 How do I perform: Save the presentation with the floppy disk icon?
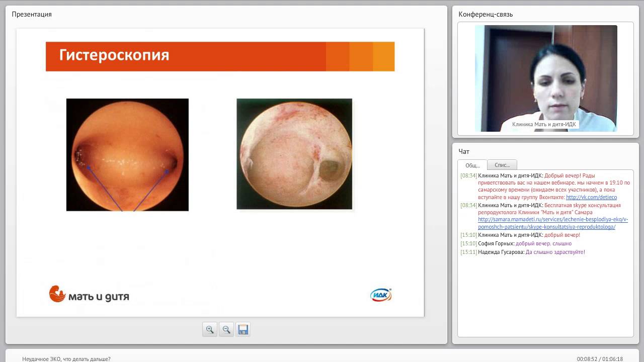(x=243, y=329)
